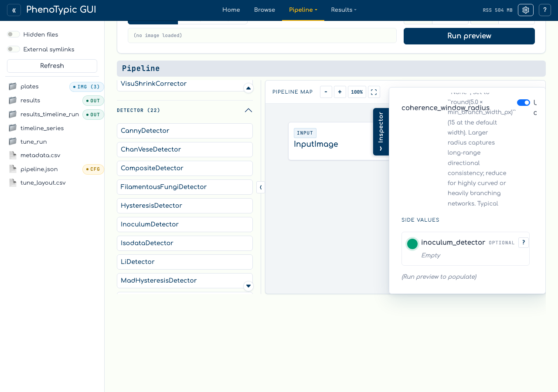This screenshot has width=558, height=392.
Task: Click the coherence_window_radius label
Action: [446, 108]
